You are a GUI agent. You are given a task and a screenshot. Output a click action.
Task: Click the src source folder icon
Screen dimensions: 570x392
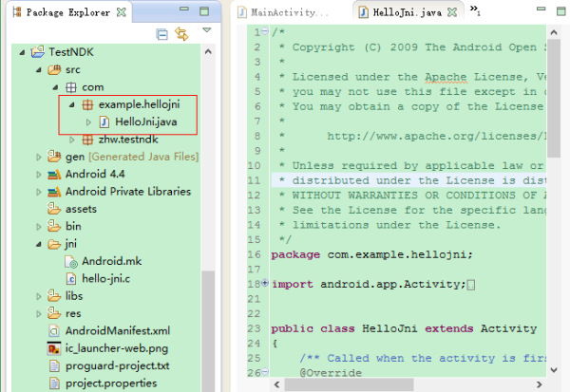pos(54,69)
